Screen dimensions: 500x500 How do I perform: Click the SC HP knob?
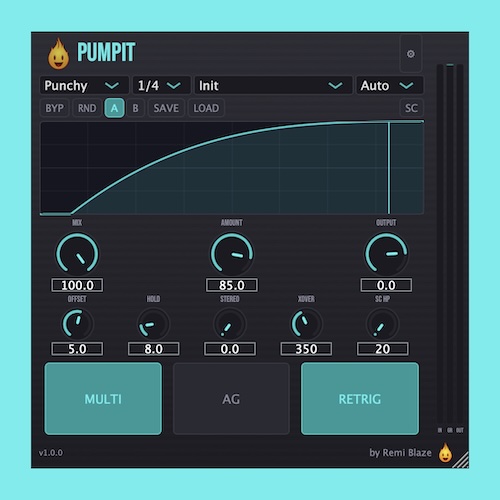[382, 324]
